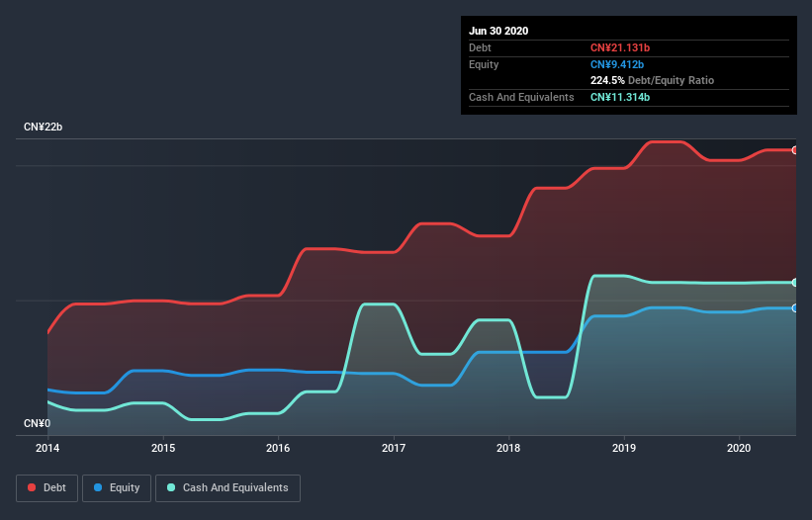The width and height of the screenshot is (812, 520).
Task: Click the blue Equity endpoint marker
Action: [795, 308]
